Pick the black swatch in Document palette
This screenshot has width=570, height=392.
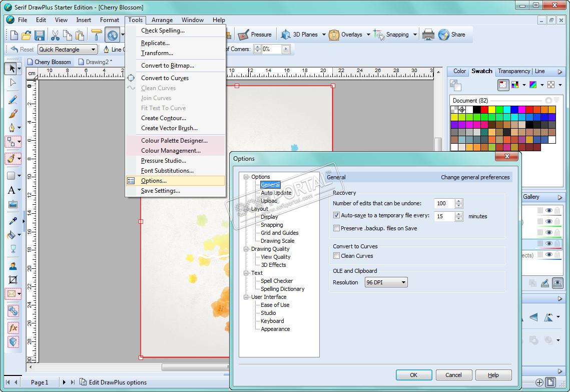click(476, 110)
